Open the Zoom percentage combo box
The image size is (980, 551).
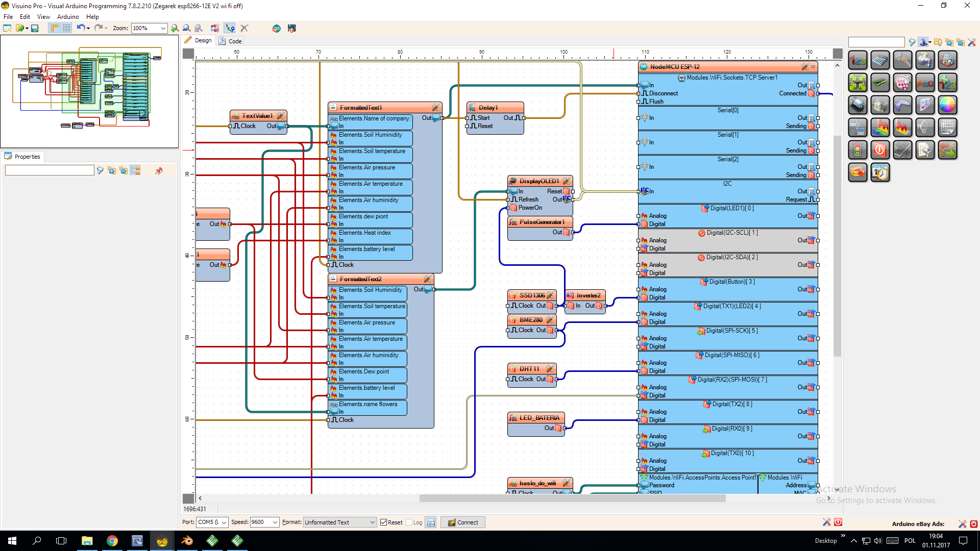click(149, 28)
